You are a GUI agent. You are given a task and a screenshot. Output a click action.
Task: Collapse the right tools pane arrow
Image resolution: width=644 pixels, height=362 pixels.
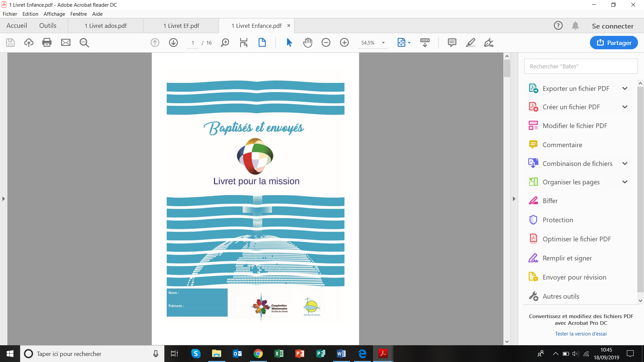tap(514, 199)
